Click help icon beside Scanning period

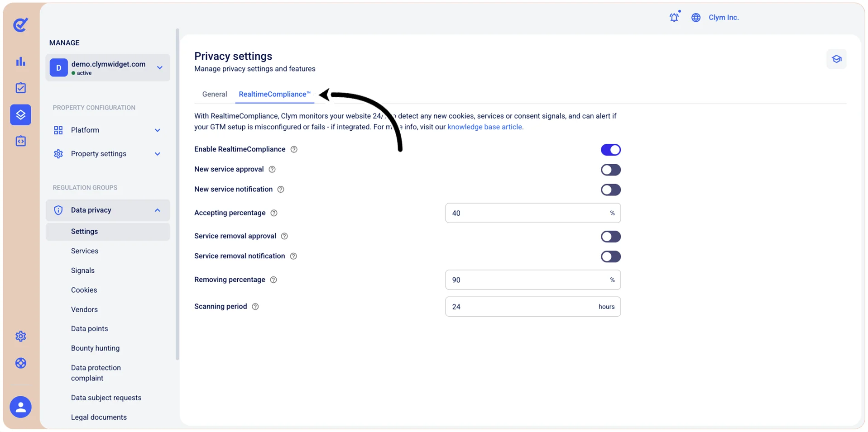(255, 307)
